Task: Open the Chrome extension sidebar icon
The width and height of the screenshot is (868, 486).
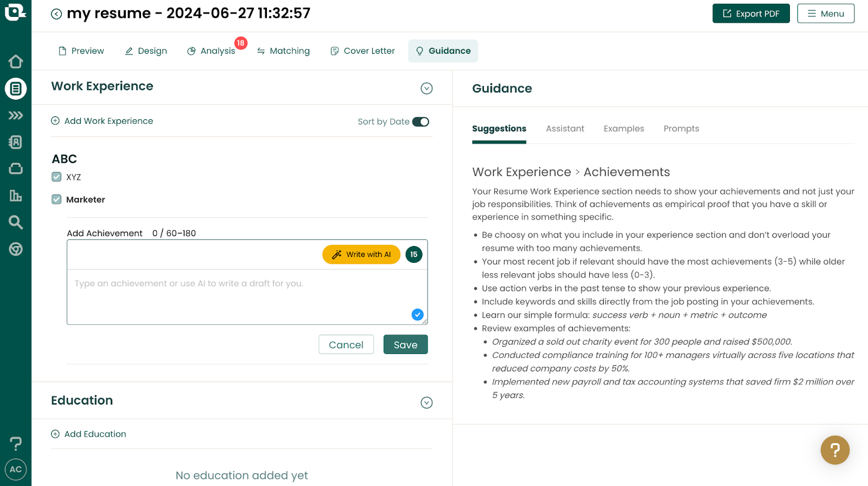Action: [16, 249]
